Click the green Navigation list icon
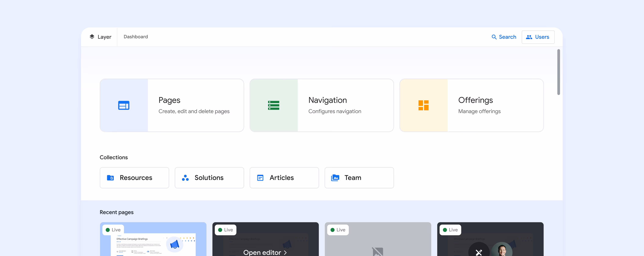The image size is (644, 256). 274,105
